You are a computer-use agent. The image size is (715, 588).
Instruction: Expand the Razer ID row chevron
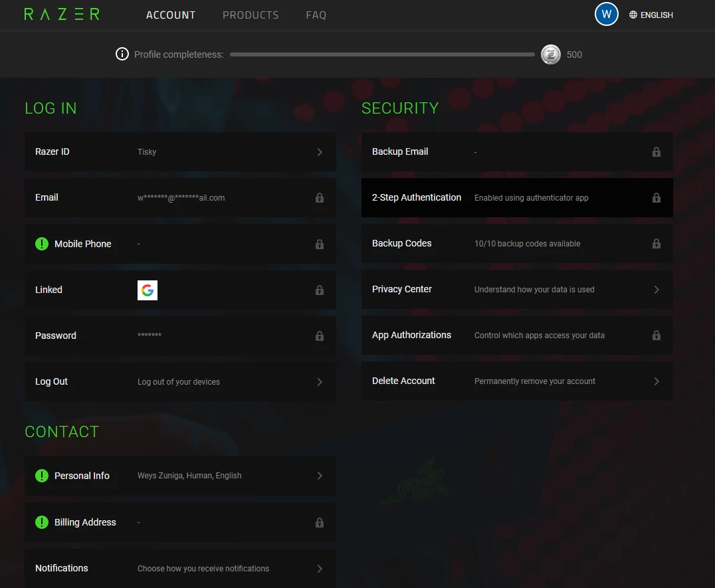coord(320,152)
